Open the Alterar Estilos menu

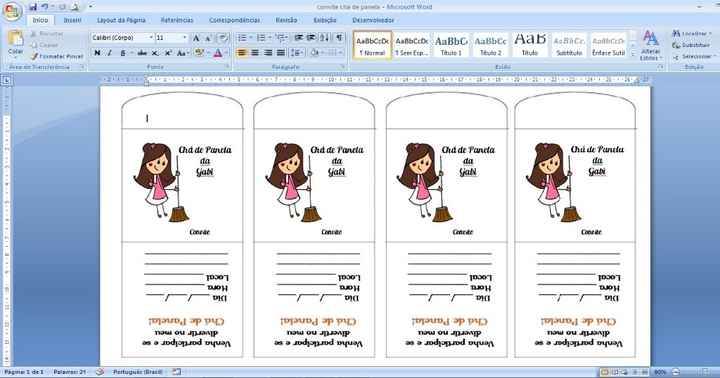point(650,45)
